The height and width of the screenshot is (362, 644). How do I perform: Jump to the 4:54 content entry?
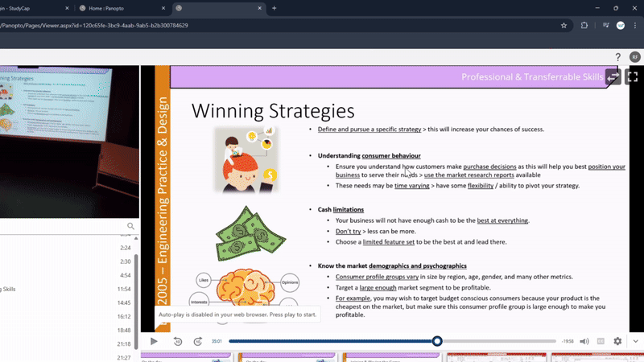pyautogui.click(x=126, y=275)
